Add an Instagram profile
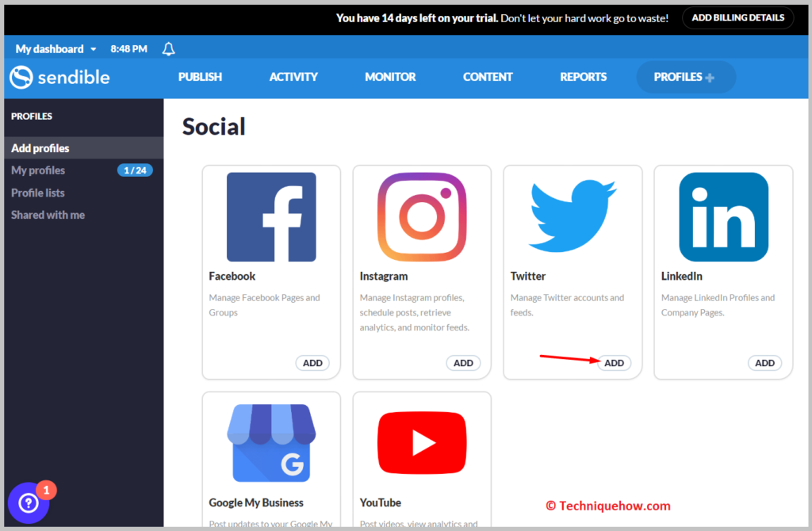 [463, 363]
